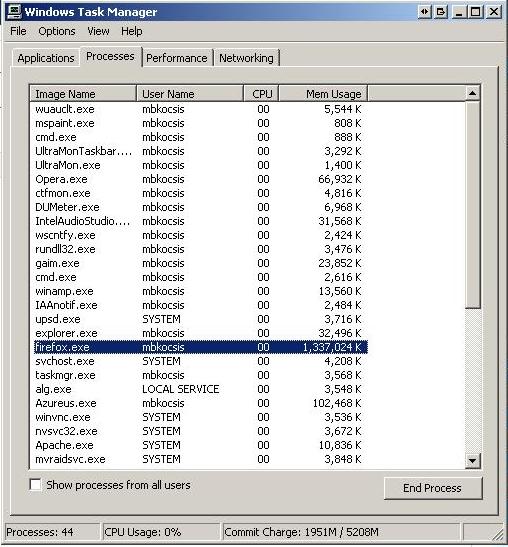
Task: Click the scrollbar up arrow
Action: point(473,93)
